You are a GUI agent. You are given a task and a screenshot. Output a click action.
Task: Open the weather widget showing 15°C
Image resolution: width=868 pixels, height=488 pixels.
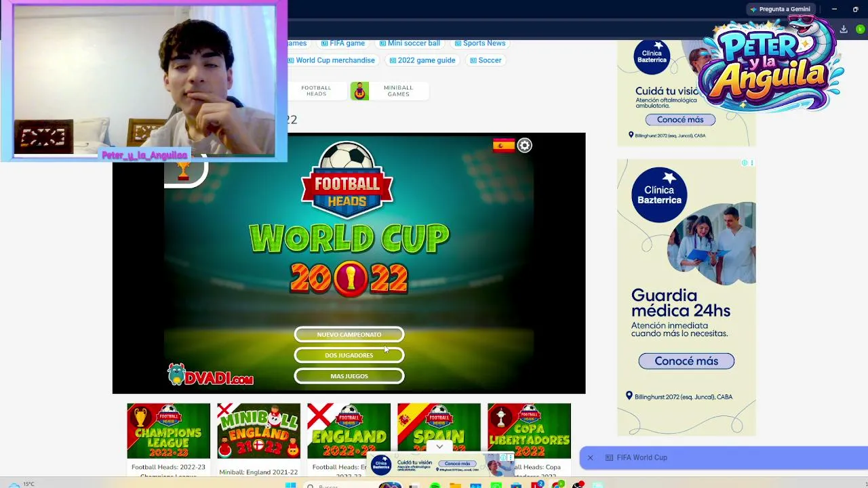click(20, 484)
